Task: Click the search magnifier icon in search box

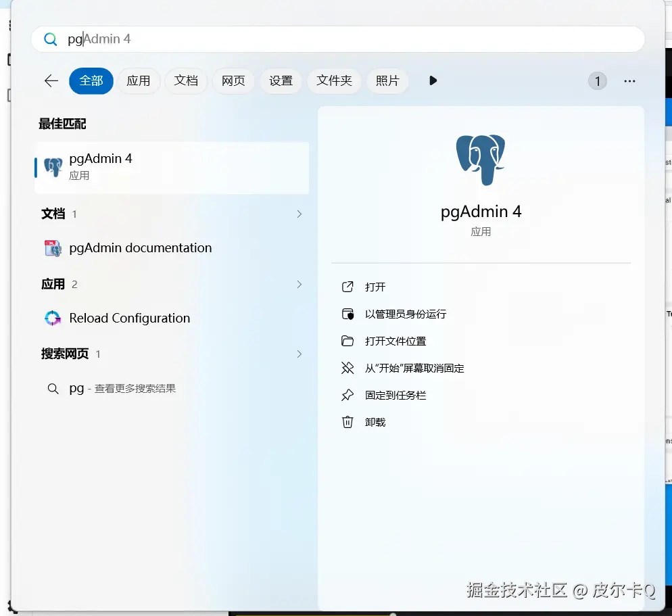Action: (50, 39)
